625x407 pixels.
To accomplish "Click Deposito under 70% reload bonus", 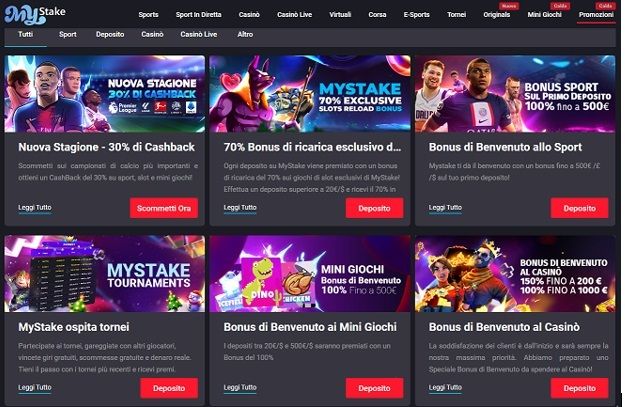I will [374, 208].
